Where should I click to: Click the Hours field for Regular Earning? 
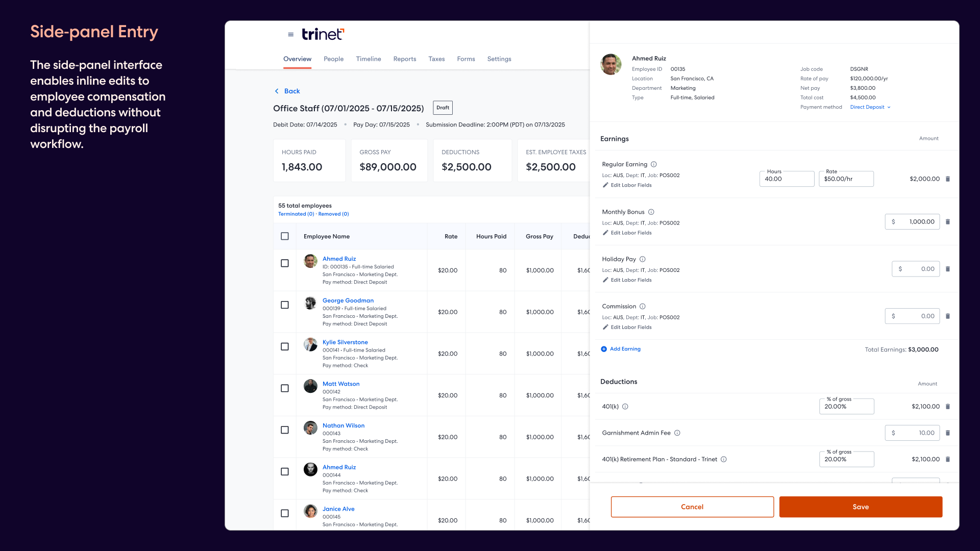tap(787, 179)
